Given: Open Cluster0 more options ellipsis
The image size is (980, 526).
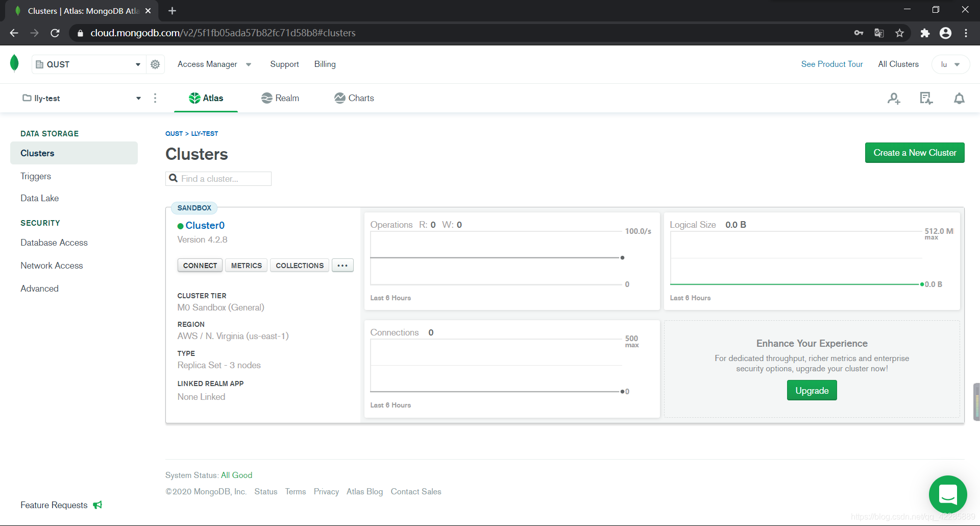Looking at the screenshot, I should tap(342, 266).
